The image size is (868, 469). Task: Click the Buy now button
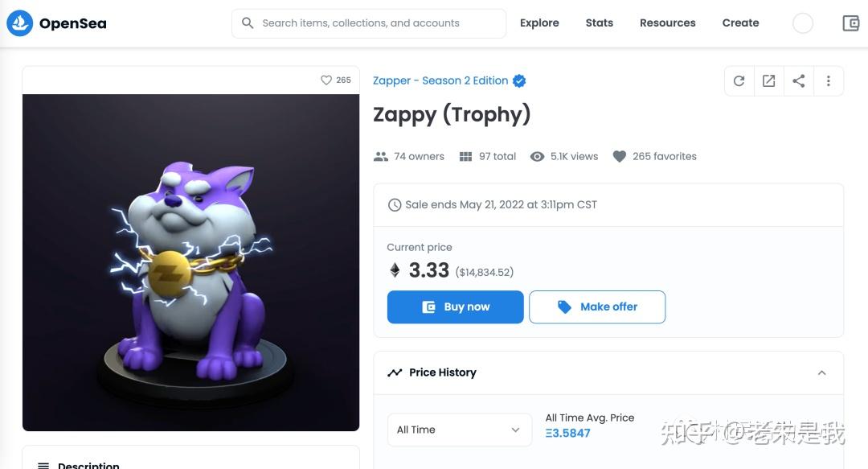pos(455,306)
